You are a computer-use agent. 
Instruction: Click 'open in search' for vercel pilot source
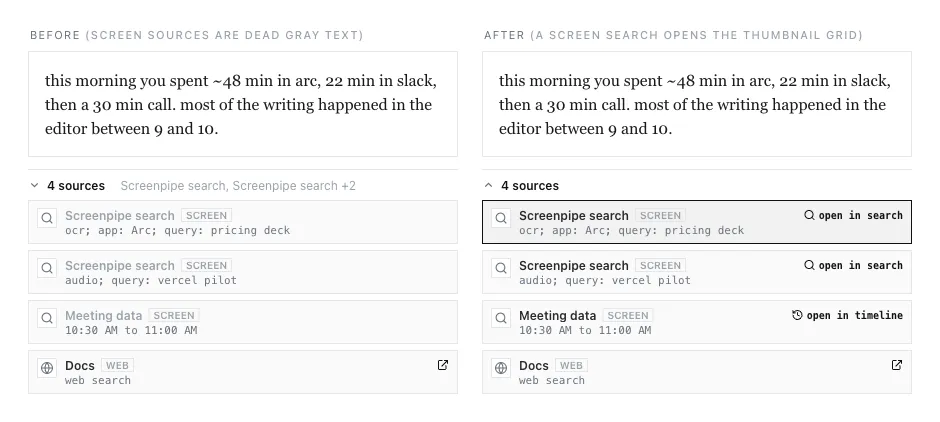pos(853,265)
